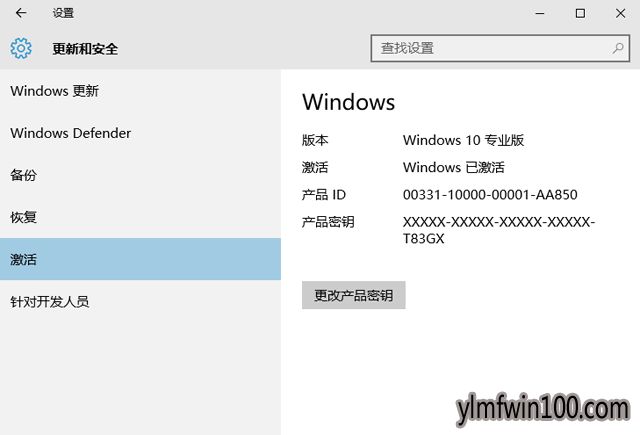This screenshot has width=640, height=435.
Task: Click 'Windows 已激活' status text
Action: (x=453, y=167)
